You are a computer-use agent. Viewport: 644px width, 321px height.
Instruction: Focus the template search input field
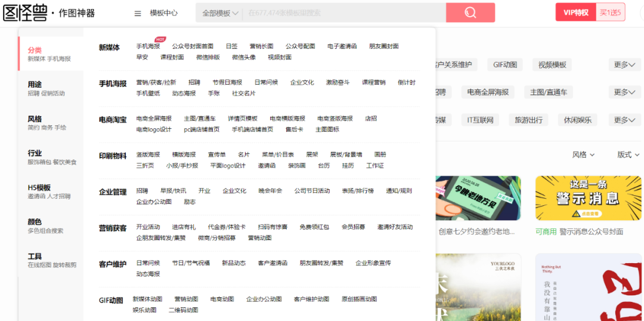click(x=345, y=13)
